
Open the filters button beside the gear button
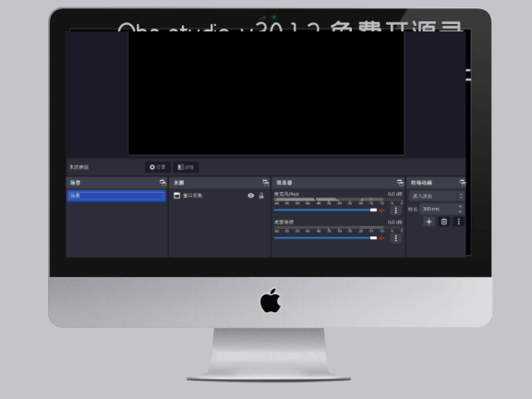coord(186,167)
